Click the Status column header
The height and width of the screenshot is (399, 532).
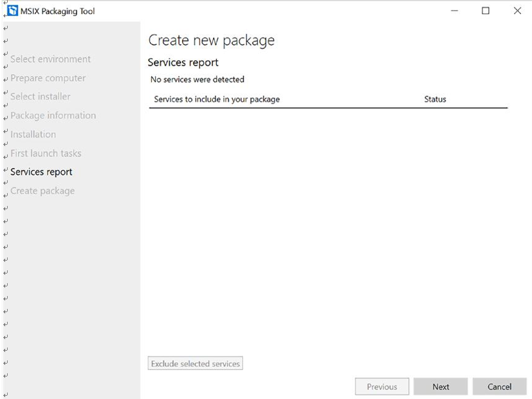[435, 99]
